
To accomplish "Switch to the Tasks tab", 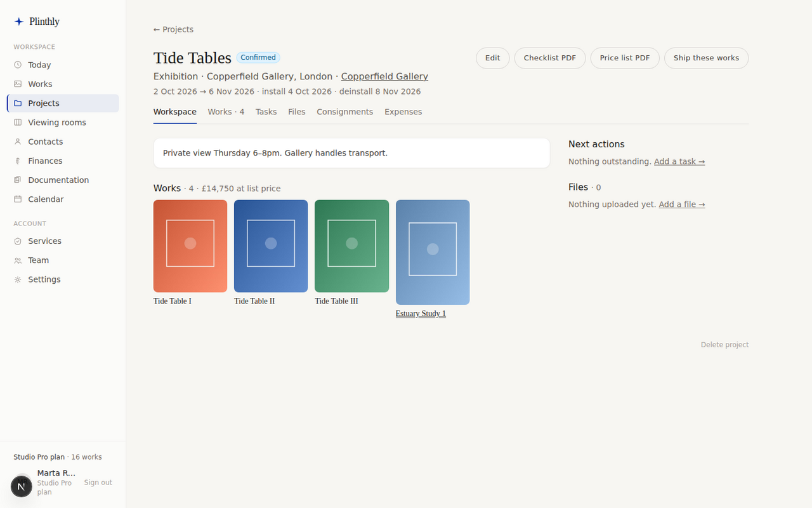I will [x=266, y=112].
